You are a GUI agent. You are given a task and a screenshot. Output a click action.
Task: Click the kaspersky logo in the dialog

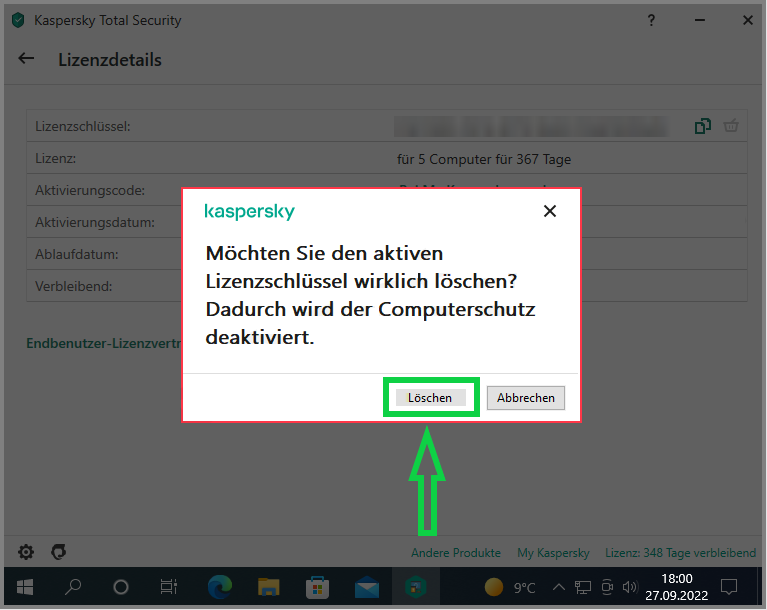click(x=249, y=212)
